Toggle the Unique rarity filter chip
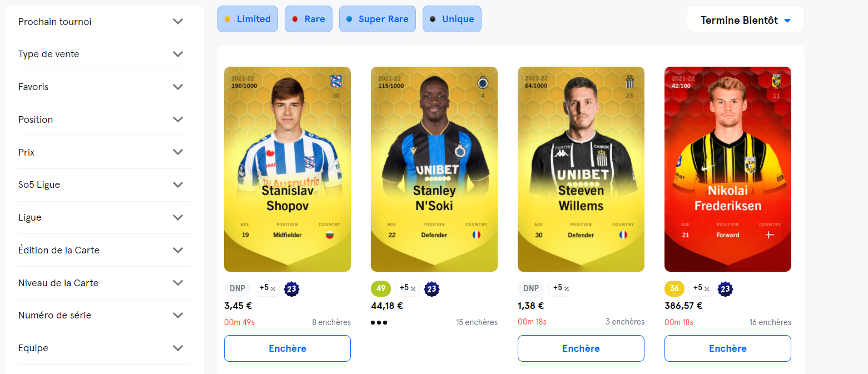 (452, 19)
